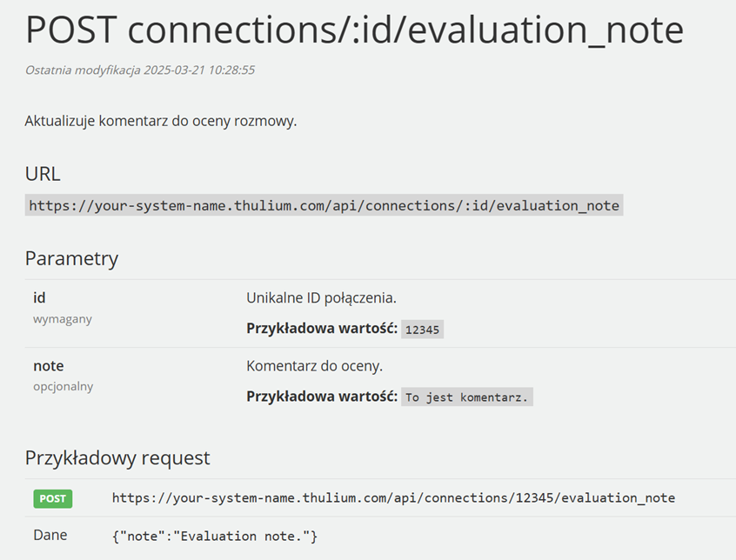Click the example request URL with 12345
Viewport: 736px width, 560px height.
[393, 497]
